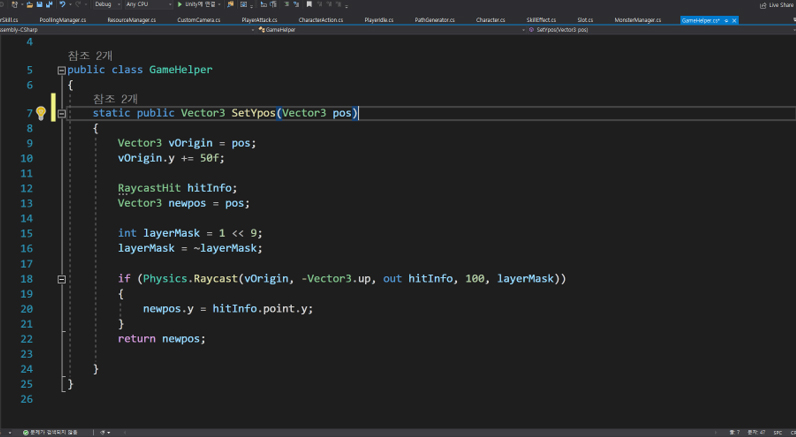Click the Undo arrow in toolbar
The image size is (796, 437).
point(61,5)
